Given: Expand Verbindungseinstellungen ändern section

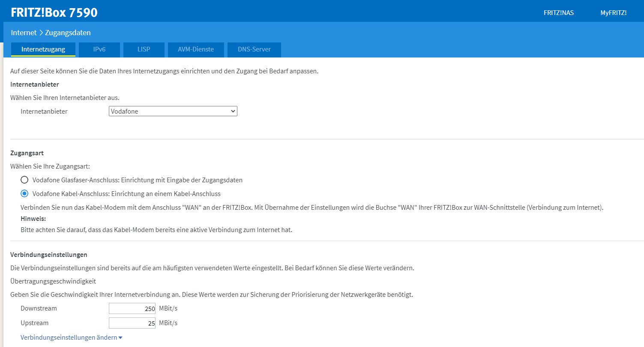Looking at the screenshot, I should (72, 338).
